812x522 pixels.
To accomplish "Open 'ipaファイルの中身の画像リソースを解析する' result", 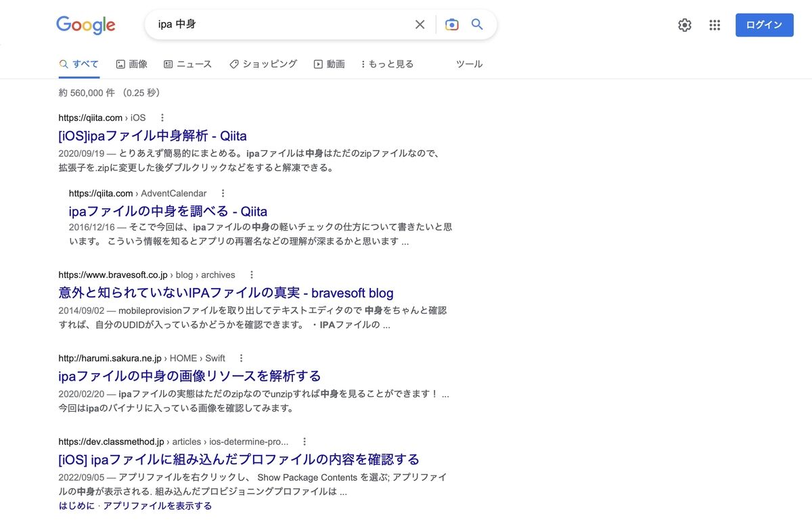I will point(190,376).
